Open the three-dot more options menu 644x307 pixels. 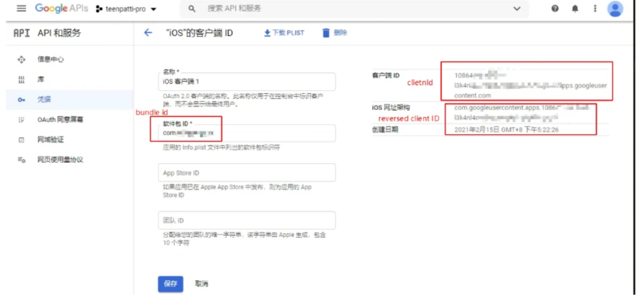tap(595, 8)
